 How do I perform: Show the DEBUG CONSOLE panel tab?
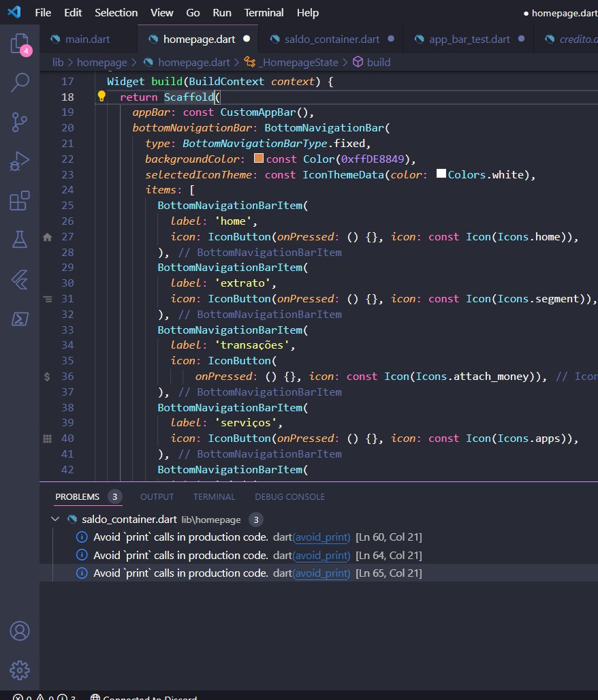[x=290, y=497]
